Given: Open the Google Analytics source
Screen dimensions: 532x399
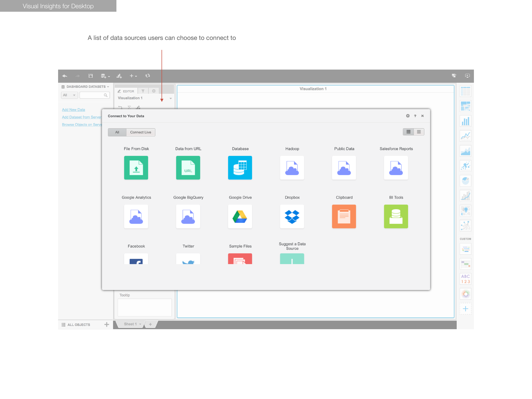Looking at the screenshot, I should click(x=136, y=216).
